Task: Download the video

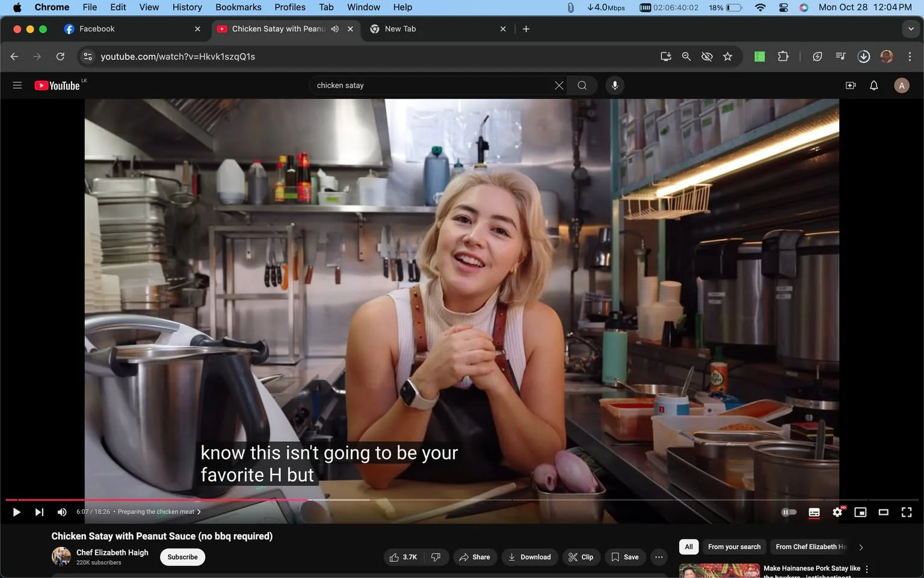Action: click(x=529, y=557)
